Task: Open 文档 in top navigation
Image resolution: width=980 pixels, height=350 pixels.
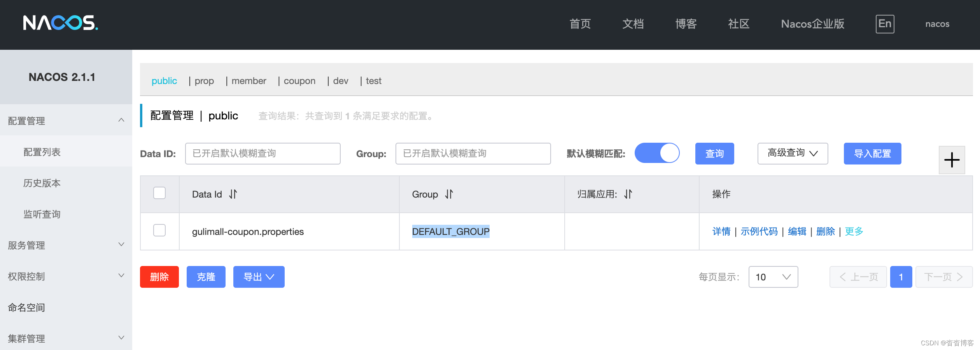Action: tap(633, 24)
